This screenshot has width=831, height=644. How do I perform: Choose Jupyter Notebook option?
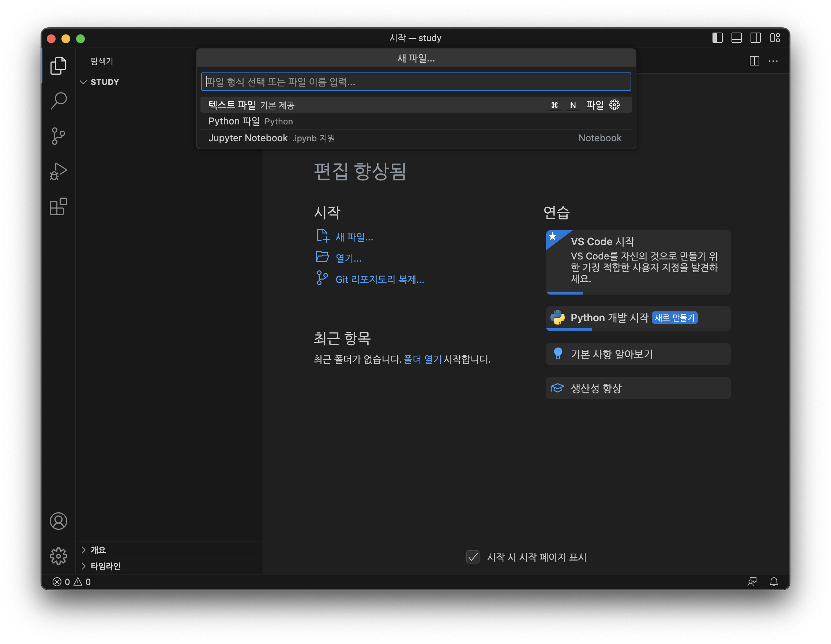pyautogui.click(x=248, y=138)
